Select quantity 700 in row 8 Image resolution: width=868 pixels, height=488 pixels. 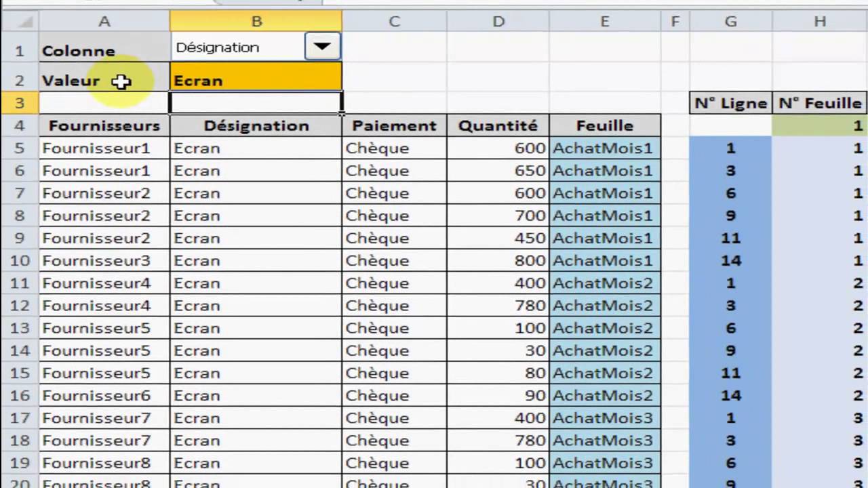click(498, 216)
